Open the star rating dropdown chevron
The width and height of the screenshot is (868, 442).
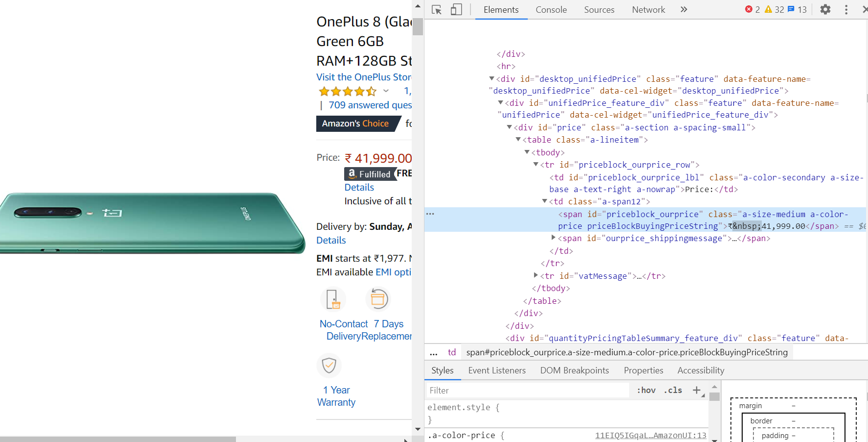pos(386,91)
